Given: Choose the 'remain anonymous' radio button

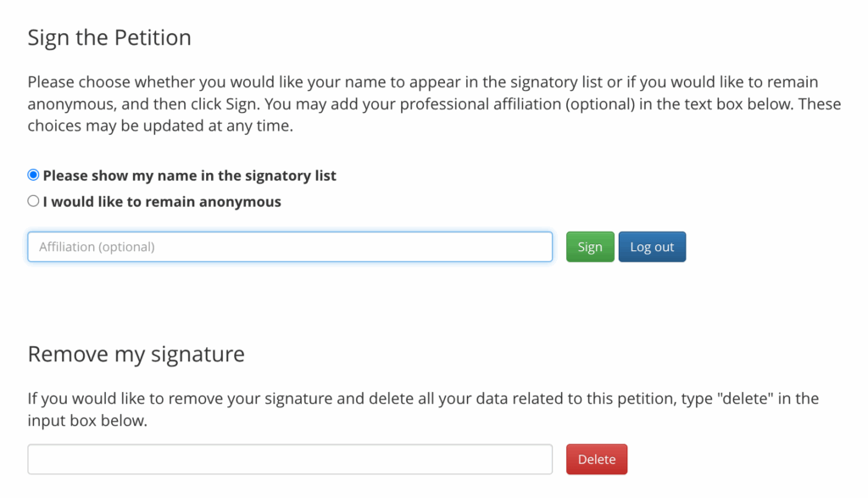Looking at the screenshot, I should (x=34, y=202).
